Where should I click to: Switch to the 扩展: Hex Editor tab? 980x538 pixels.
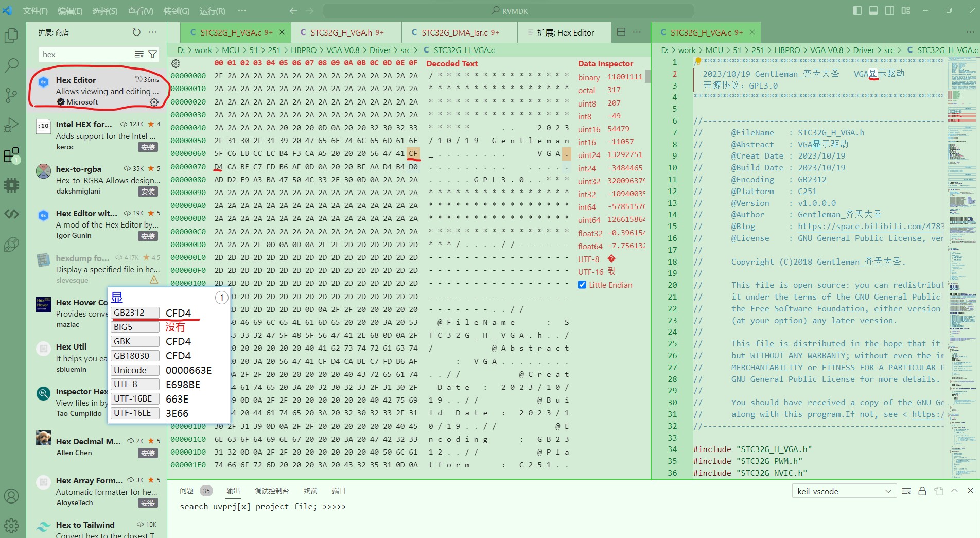pyautogui.click(x=565, y=32)
